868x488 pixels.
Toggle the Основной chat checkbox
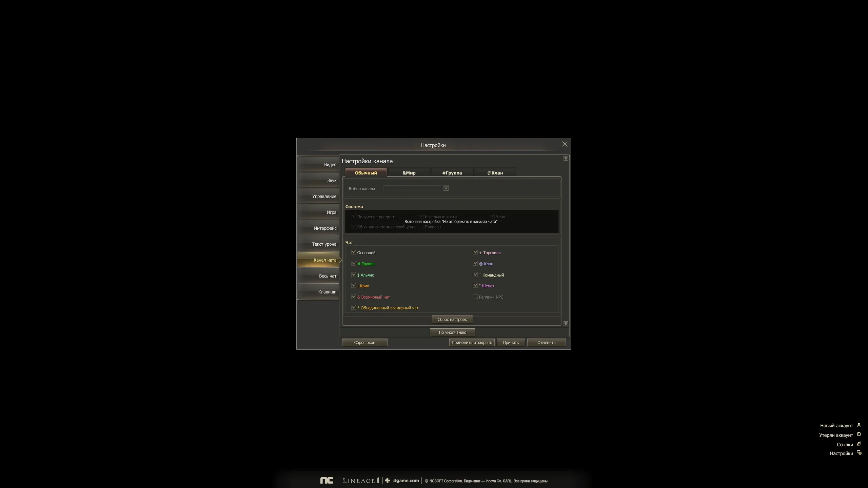pos(354,252)
